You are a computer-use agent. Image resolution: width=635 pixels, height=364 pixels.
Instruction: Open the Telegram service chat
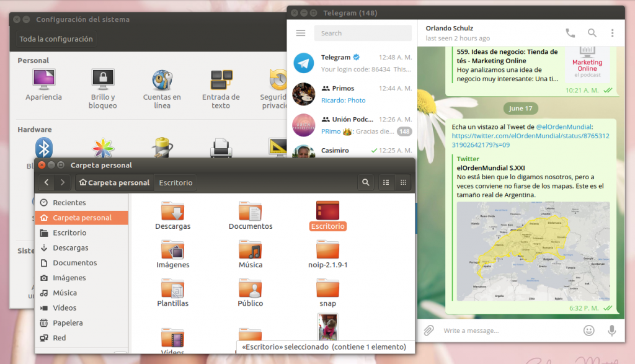click(352, 63)
